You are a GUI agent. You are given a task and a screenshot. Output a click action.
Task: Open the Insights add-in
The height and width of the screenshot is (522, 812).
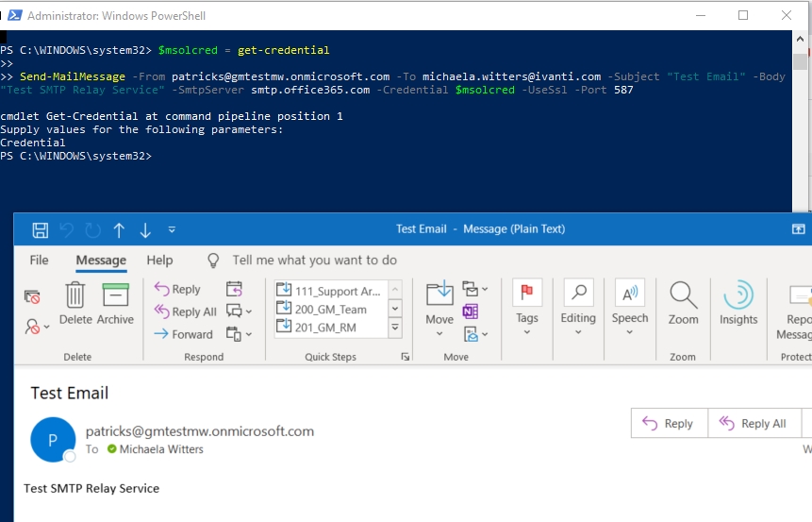click(738, 303)
